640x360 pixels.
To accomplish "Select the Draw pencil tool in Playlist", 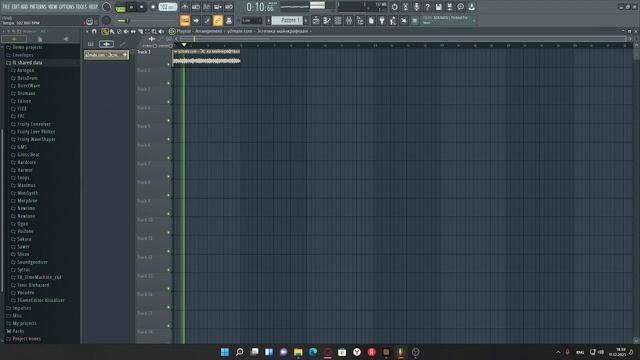I will [x=105, y=31].
